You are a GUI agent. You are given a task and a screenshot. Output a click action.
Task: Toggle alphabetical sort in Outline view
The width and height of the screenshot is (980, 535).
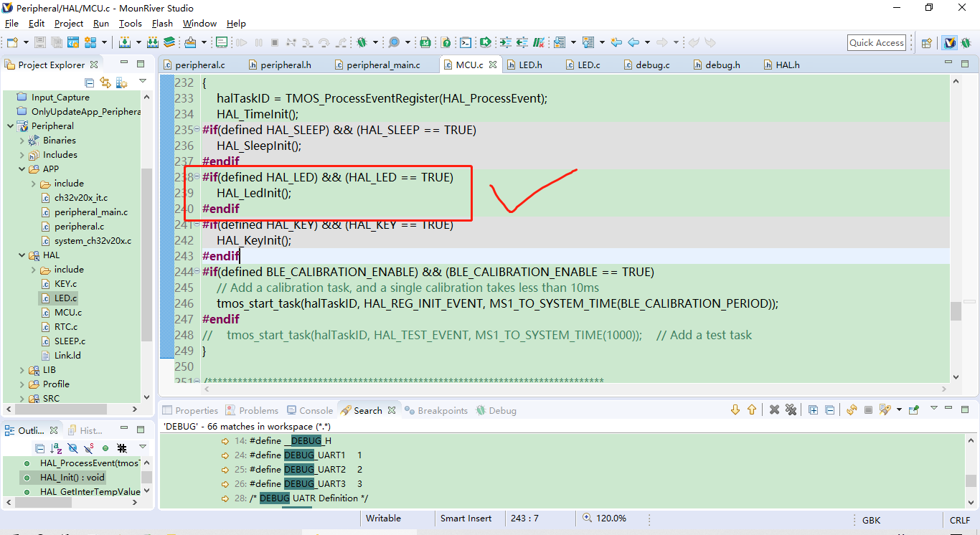(56, 448)
